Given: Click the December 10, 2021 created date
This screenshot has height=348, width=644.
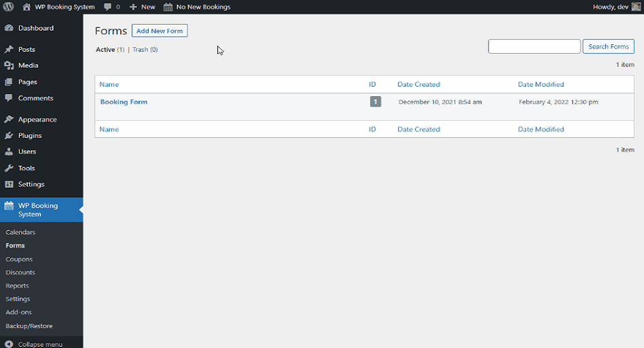Looking at the screenshot, I should coord(440,102).
